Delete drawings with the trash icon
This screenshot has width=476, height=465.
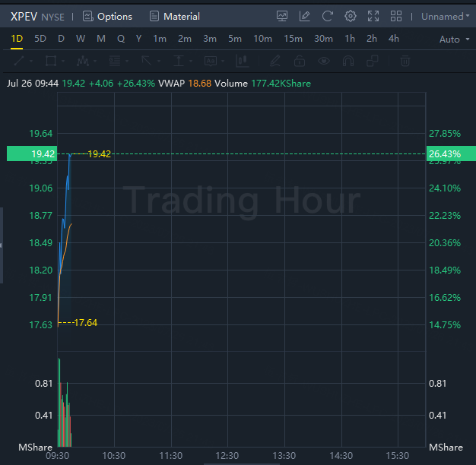click(x=405, y=61)
